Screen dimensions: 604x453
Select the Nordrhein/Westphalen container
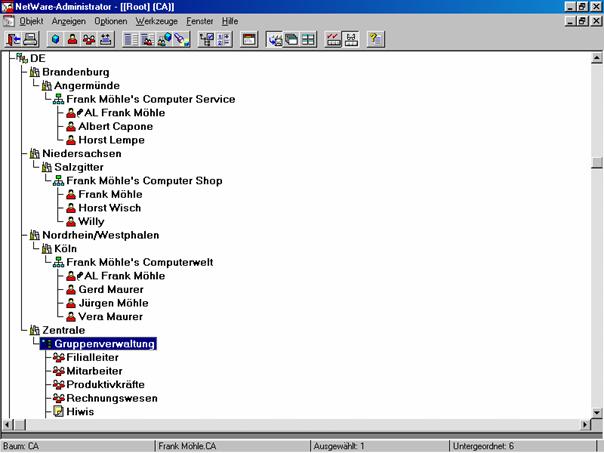tap(101, 235)
